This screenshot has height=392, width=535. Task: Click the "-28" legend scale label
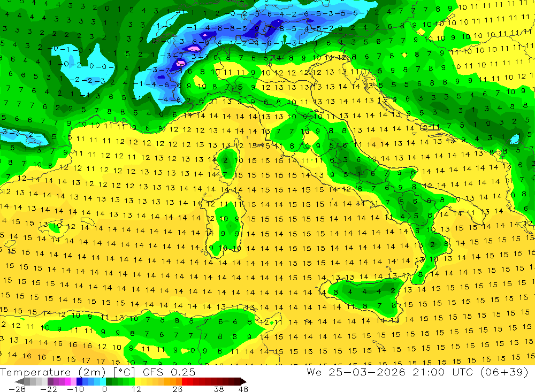[x=17, y=389]
